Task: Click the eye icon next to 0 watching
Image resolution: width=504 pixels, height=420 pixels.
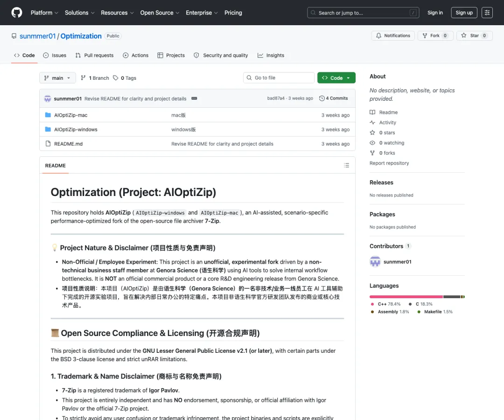Action: tap(372, 143)
